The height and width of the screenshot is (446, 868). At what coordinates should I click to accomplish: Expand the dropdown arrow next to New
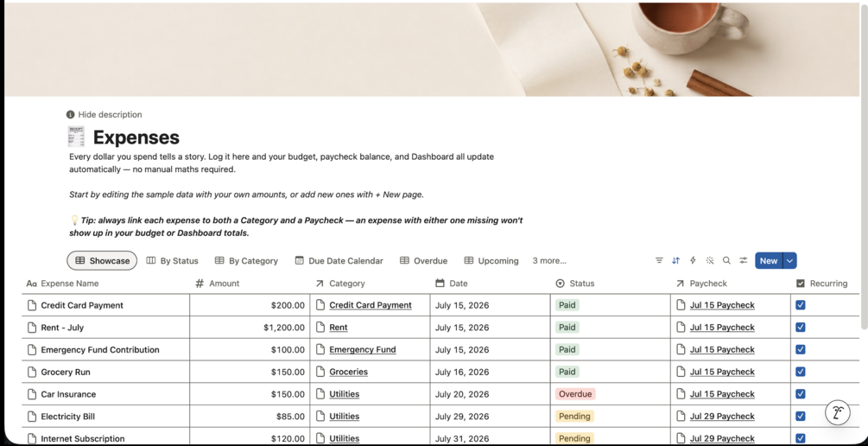pyautogui.click(x=790, y=260)
